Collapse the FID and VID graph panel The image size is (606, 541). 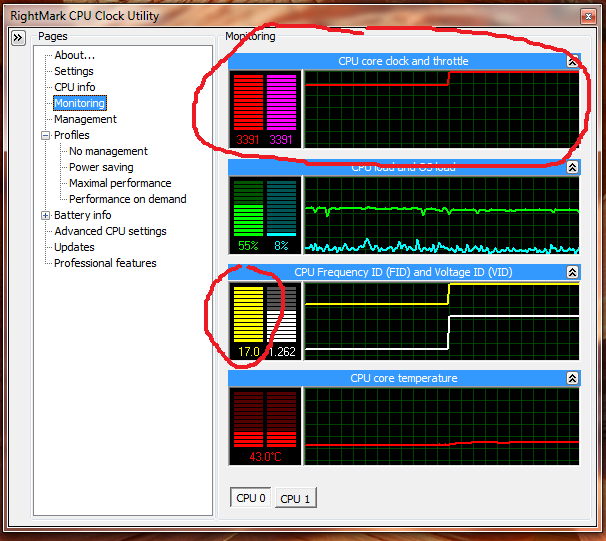point(572,272)
